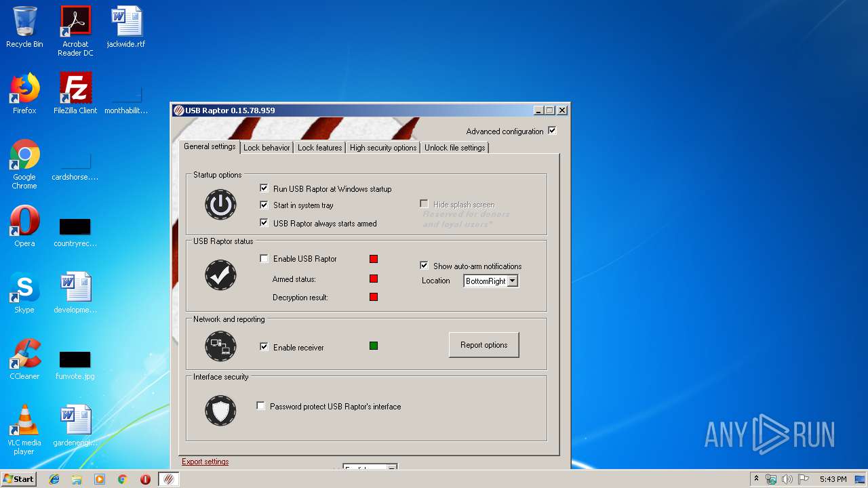Switch to Unlock file settings tab
868x488 pixels.
click(x=454, y=147)
